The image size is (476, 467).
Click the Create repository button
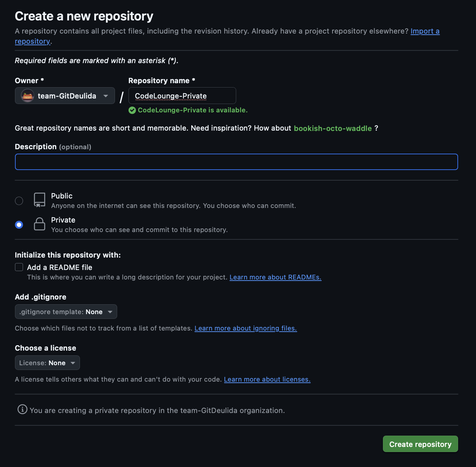tap(420, 444)
